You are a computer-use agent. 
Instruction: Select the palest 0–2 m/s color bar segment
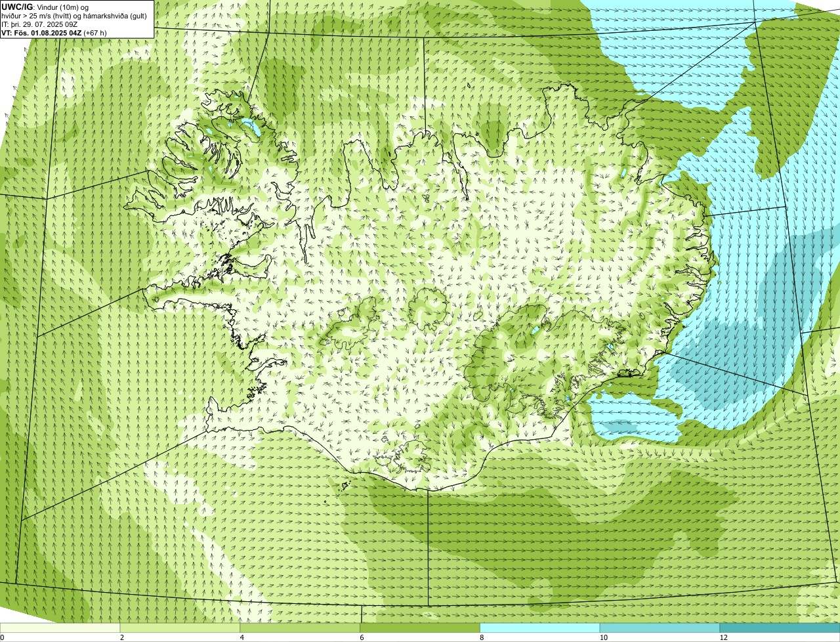click(x=60, y=628)
